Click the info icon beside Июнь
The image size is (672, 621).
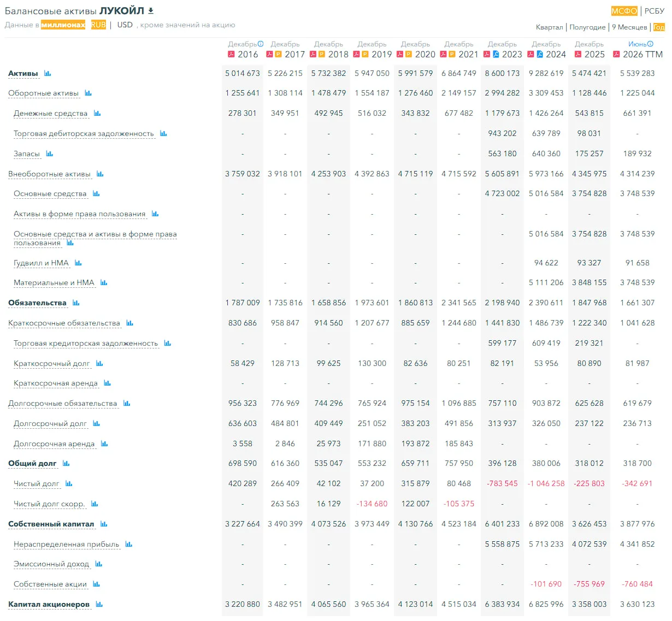(650, 44)
